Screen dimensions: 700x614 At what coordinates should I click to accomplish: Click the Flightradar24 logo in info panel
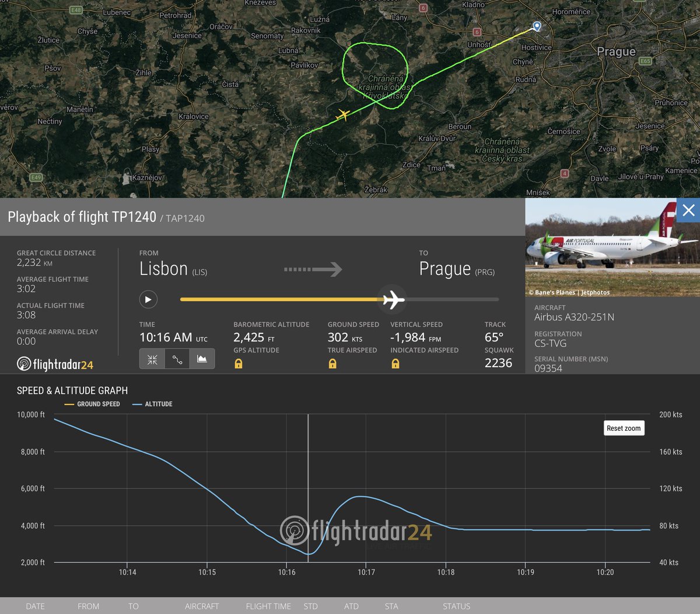[x=55, y=364]
